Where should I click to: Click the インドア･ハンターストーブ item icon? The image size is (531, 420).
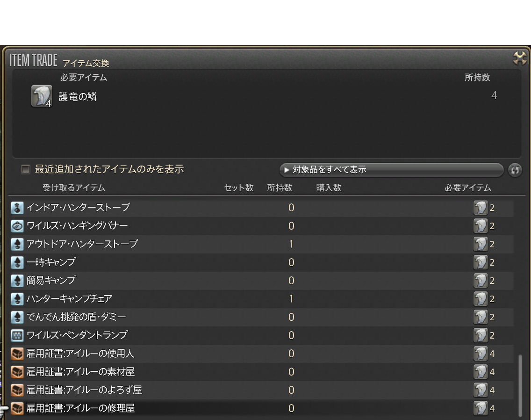click(x=17, y=208)
